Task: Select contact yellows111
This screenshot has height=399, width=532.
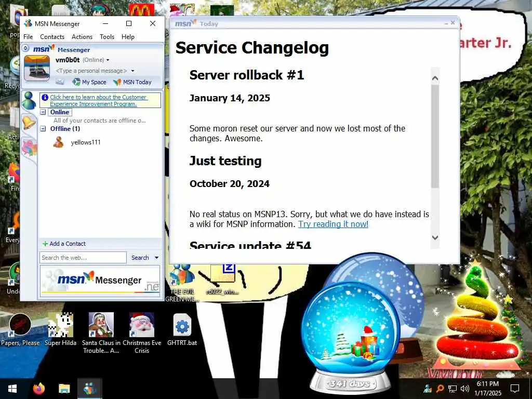Action: tap(86, 142)
